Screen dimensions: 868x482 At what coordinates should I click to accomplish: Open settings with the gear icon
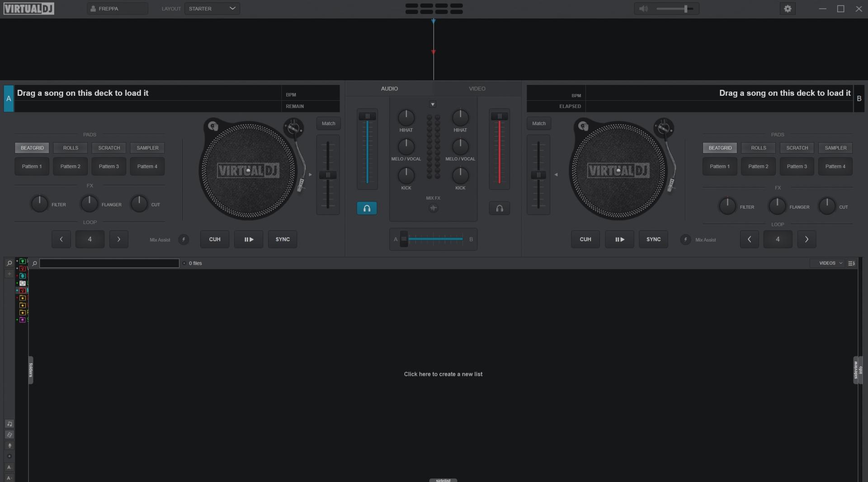[x=788, y=9]
